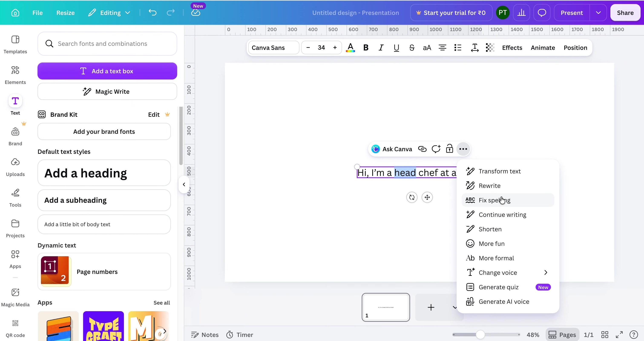Viewport: 644px width, 341px height.
Task: Choose Generate quiz menu entry
Action: 508,287
